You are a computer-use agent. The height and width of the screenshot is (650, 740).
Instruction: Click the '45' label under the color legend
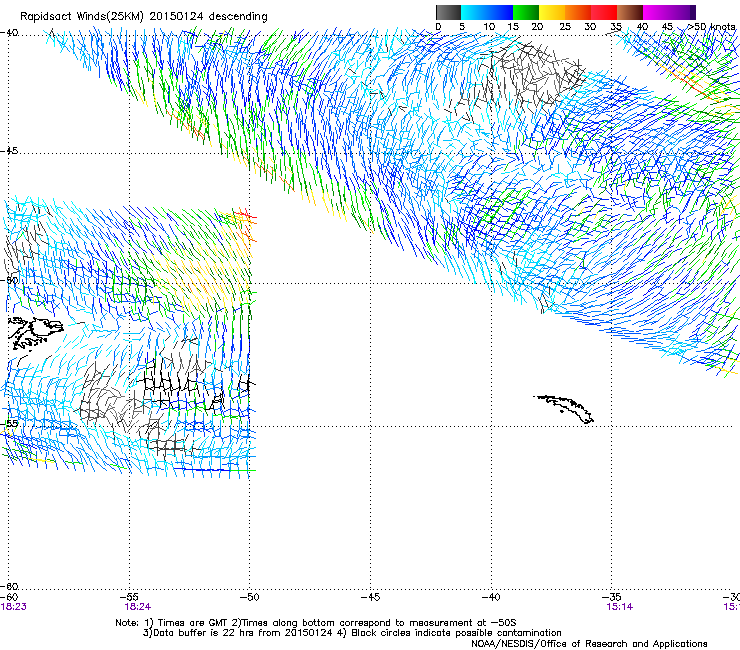click(x=667, y=27)
